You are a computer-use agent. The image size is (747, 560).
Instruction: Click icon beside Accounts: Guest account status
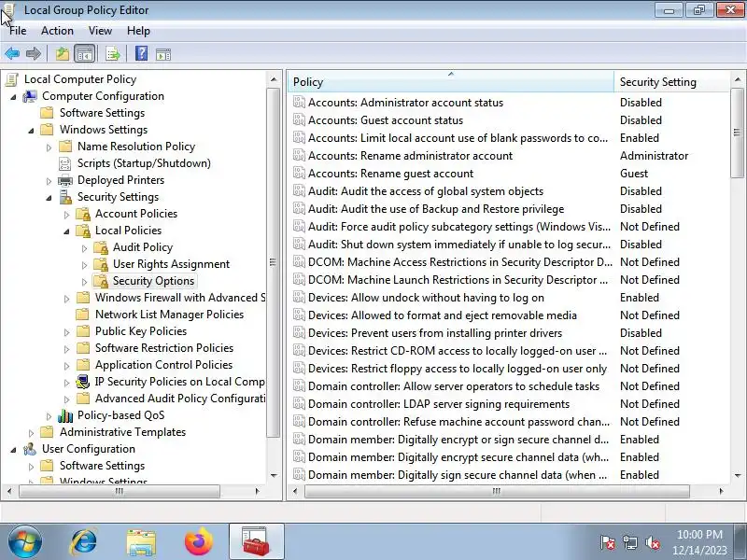(299, 120)
